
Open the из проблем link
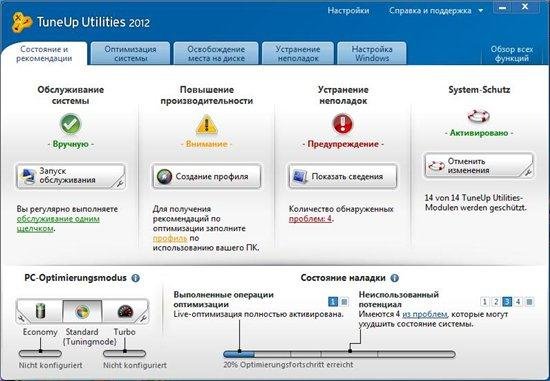click(424, 314)
